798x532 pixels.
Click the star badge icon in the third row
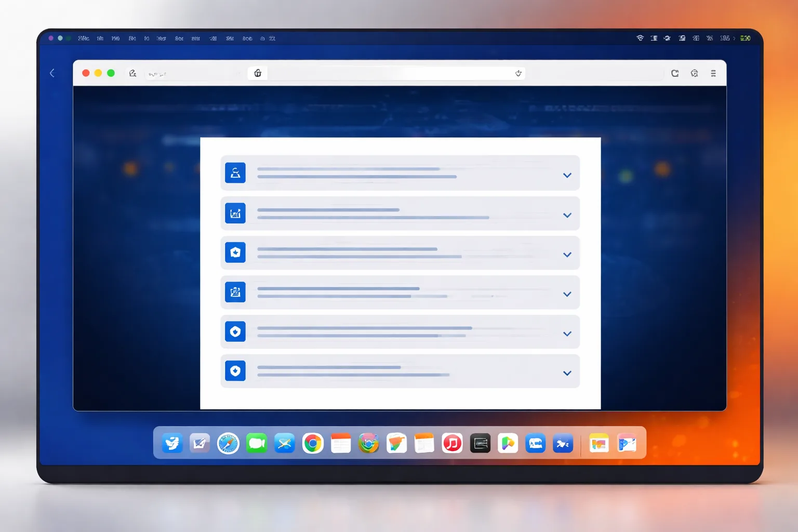pyautogui.click(x=235, y=252)
